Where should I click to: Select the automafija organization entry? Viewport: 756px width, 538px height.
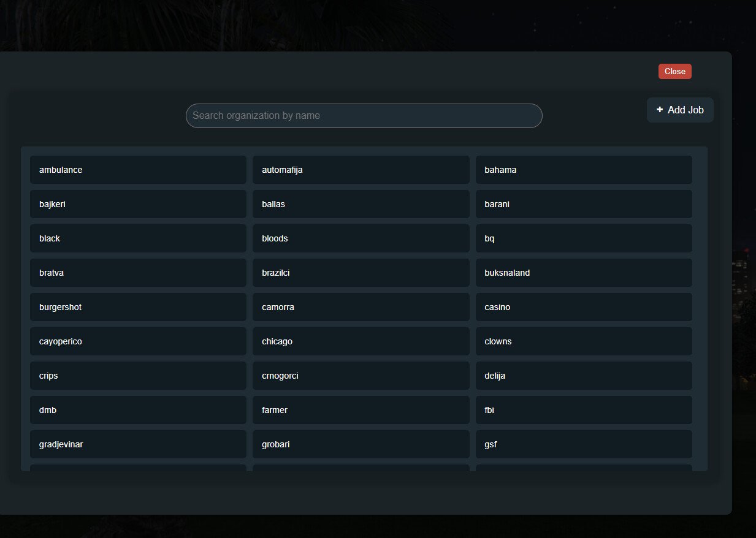[361, 170]
